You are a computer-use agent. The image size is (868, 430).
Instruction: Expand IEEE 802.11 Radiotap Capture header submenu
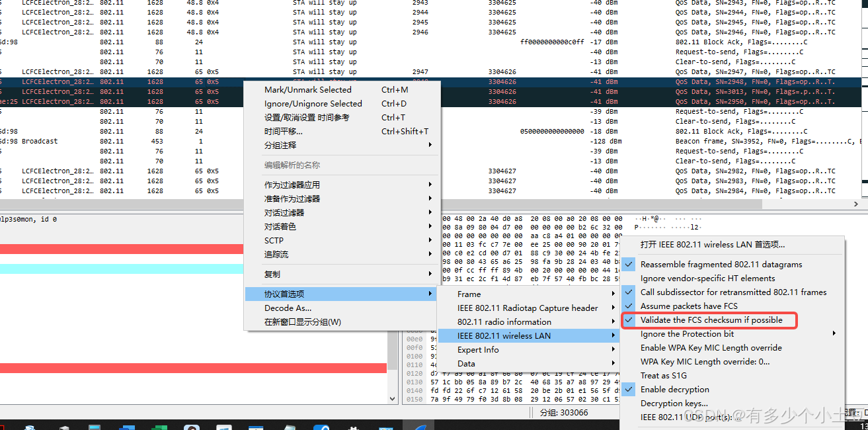click(x=528, y=308)
